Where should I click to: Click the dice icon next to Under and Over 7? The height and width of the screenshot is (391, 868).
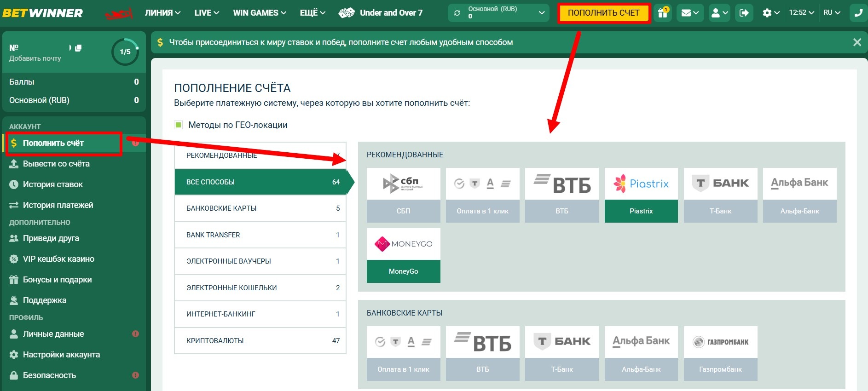click(346, 13)
